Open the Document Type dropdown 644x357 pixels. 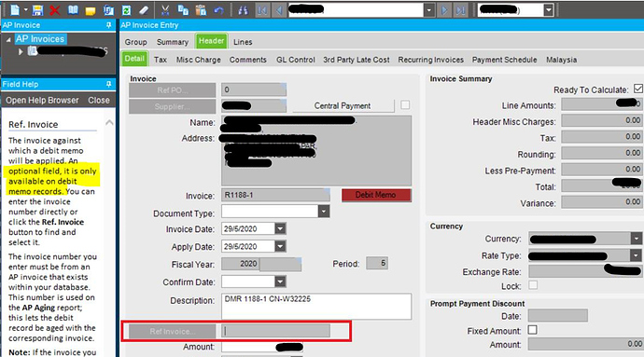coord(324,212)
